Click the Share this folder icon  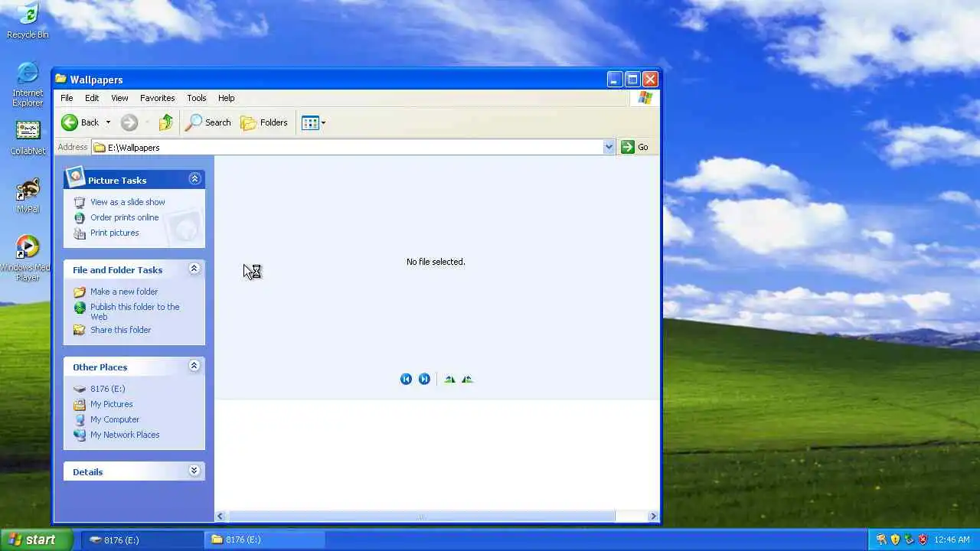click(80, 330)
